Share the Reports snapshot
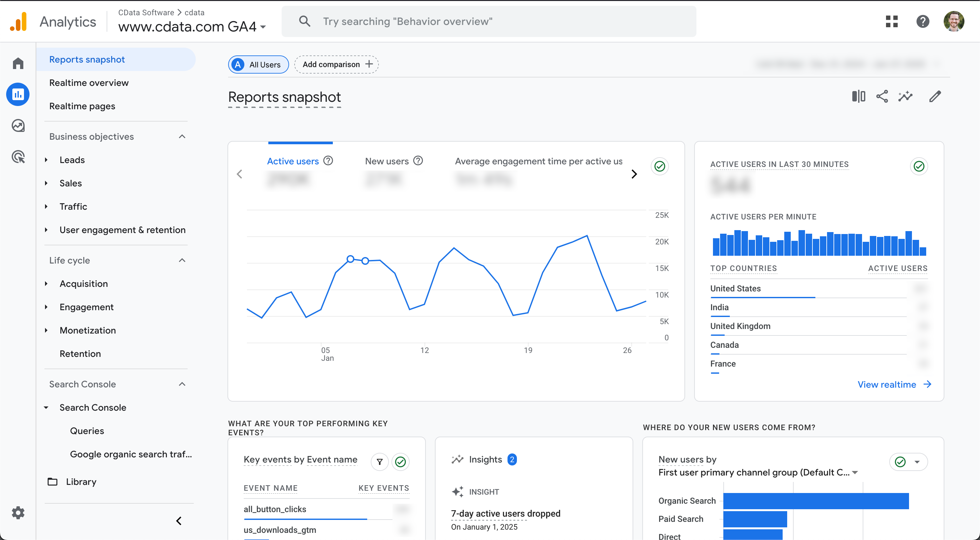The height and width of the screenshot is (540, 980). coord(882,96)
